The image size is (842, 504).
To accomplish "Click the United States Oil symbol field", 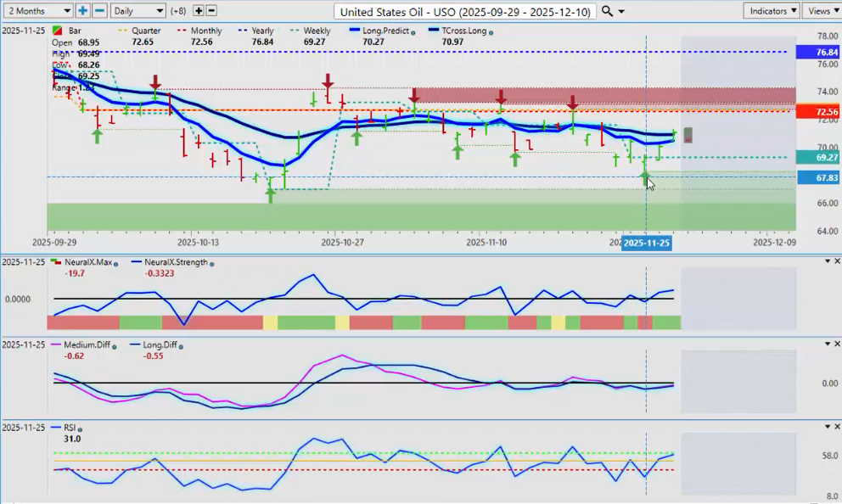I will pyautogui.click(x=465, y=11).
